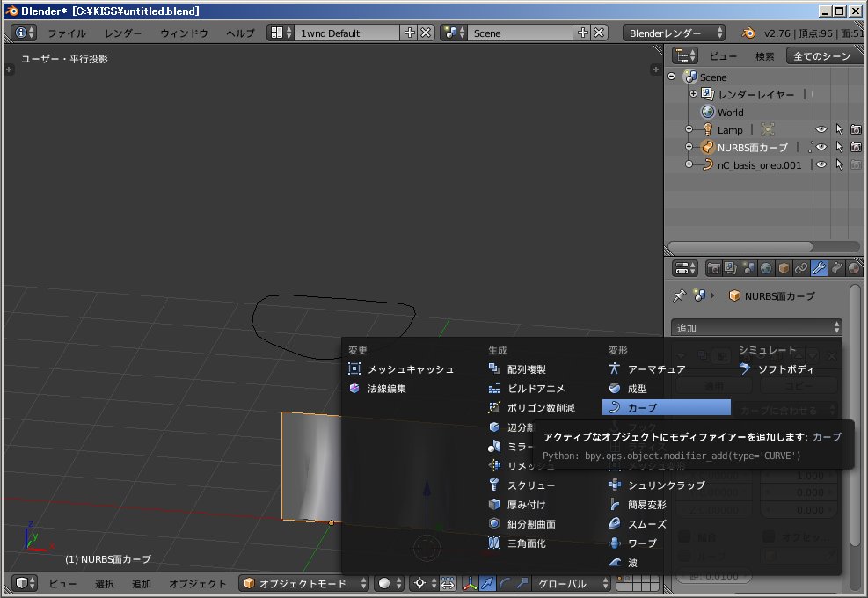The width and height of the screenshot is (868, 598).
Task: Open the object properties tab (cube icon)
Action: (x=784, y=268)
